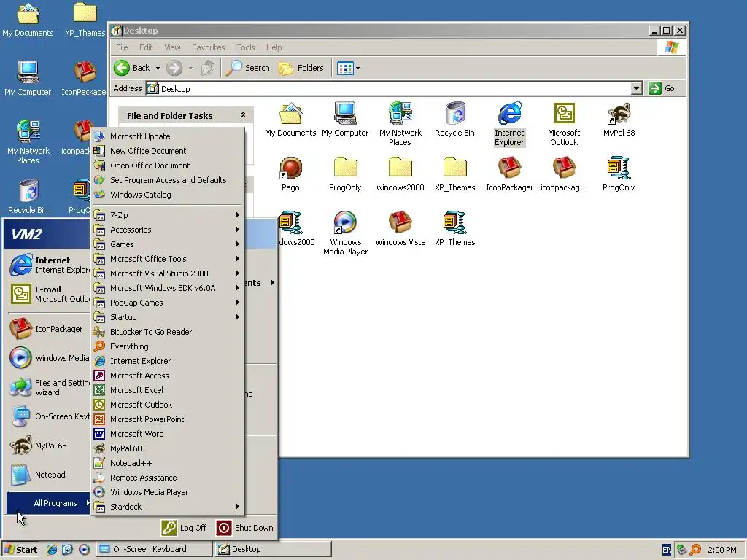This screenshot has width=747, height=560.
Task: Open the Help menu
Action: pos(274,47)
